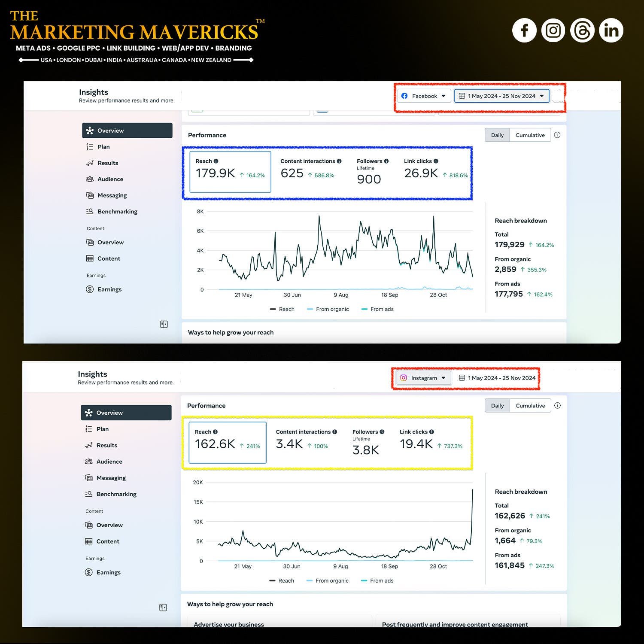The width and height of the screenshot is (644, 644).
Task: Open the Facebook platform dropdown
Action: (424, 96)
